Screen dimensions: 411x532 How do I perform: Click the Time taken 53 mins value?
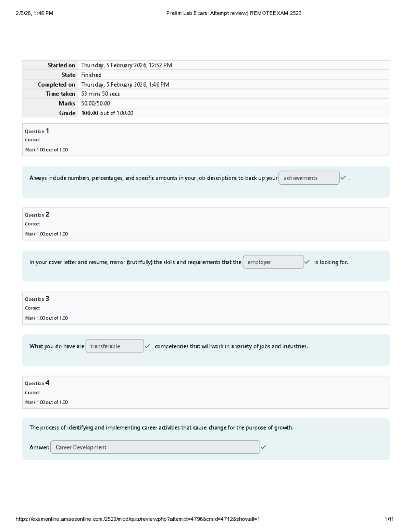(100, 94)
